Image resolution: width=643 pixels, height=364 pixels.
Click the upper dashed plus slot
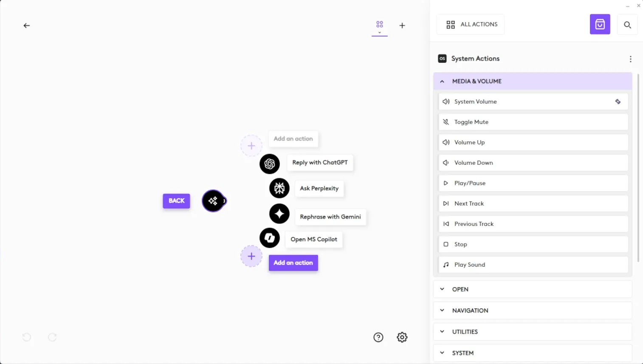[x=251, y=146]
